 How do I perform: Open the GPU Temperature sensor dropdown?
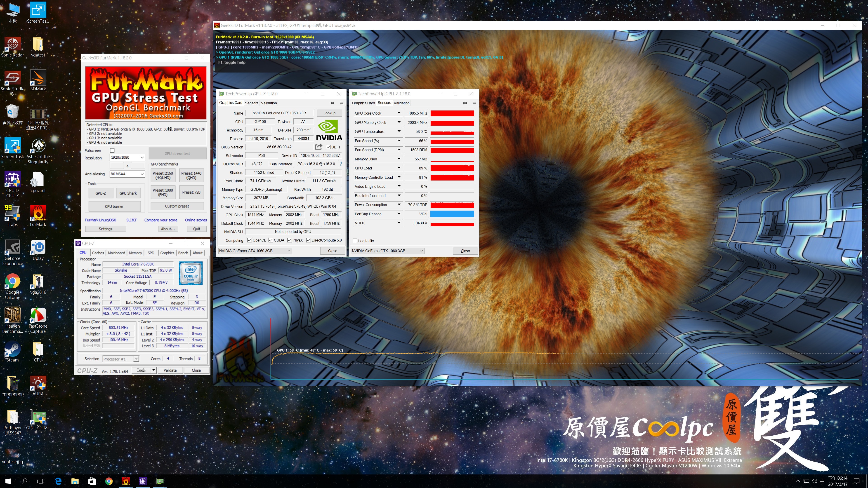399,131
